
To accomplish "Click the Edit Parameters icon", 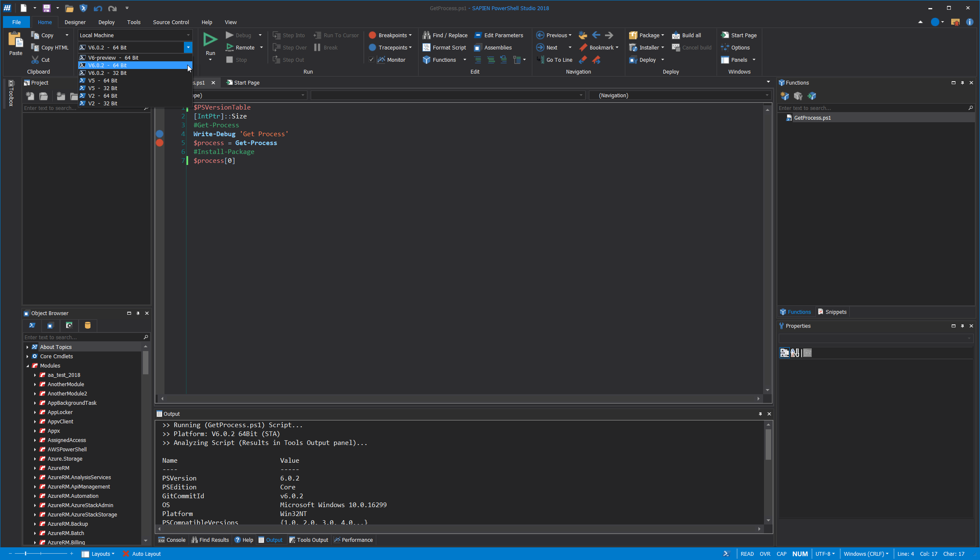I will click(x=478, y=35).
